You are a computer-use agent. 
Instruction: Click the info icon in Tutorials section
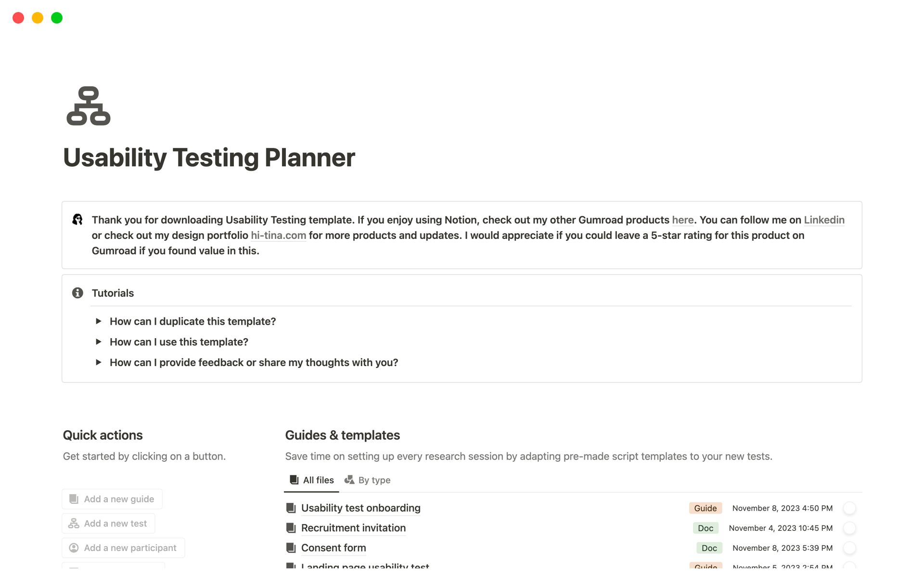coord(77,292)
